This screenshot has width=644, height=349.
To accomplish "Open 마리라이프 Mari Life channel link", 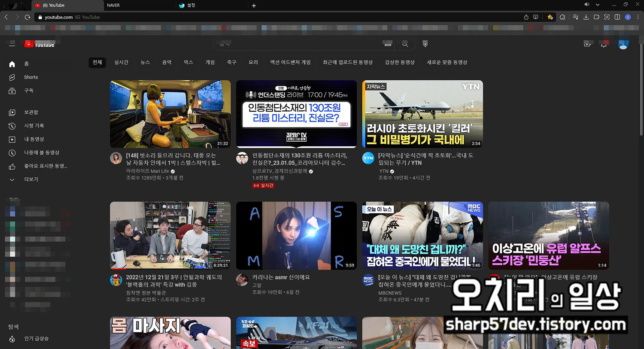I will pos(147,171).
